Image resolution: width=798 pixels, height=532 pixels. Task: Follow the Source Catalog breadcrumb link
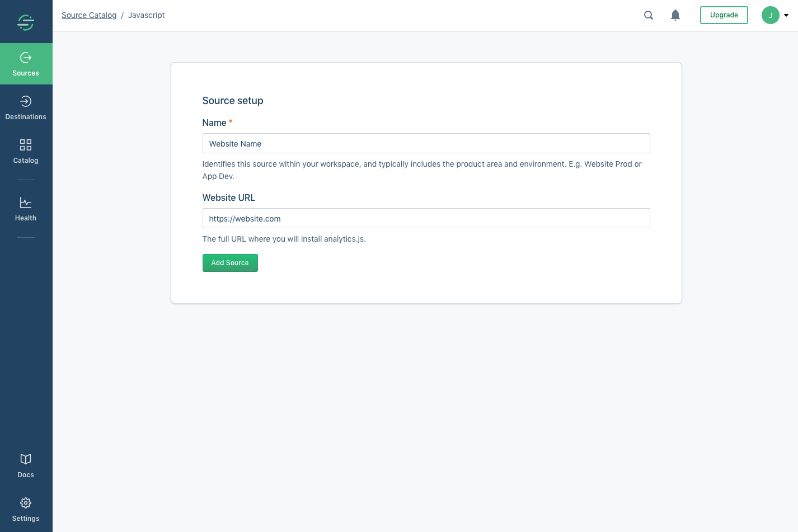89,15
